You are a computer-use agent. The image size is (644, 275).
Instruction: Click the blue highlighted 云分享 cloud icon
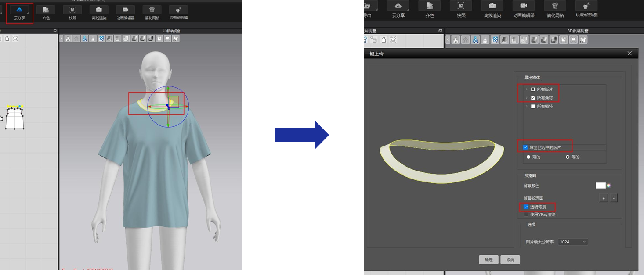pos(19,10)
